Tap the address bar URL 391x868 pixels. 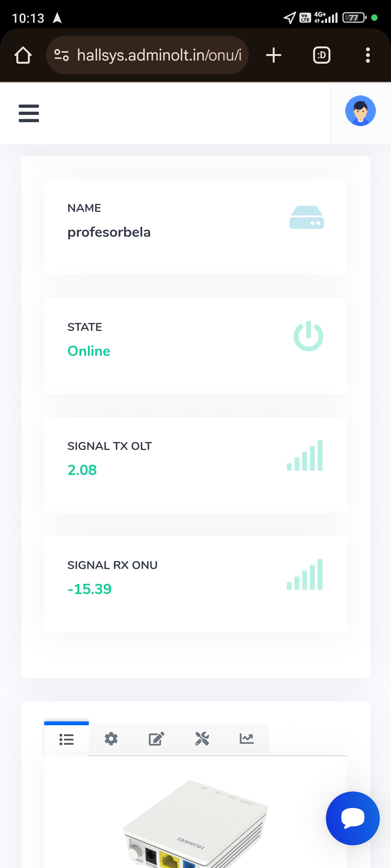tap(159, 55)
